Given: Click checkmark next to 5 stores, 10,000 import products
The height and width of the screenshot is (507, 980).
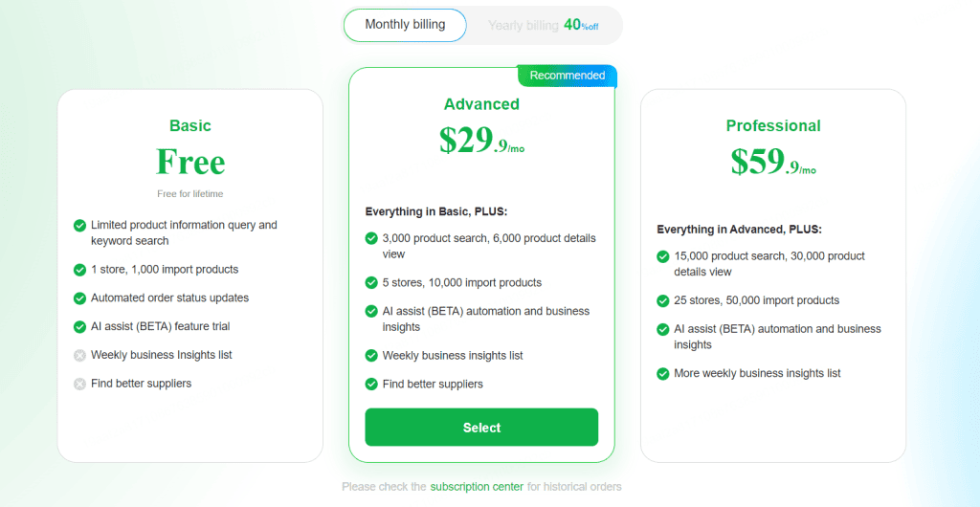Looking at the screenshot, I should point(371,283).
